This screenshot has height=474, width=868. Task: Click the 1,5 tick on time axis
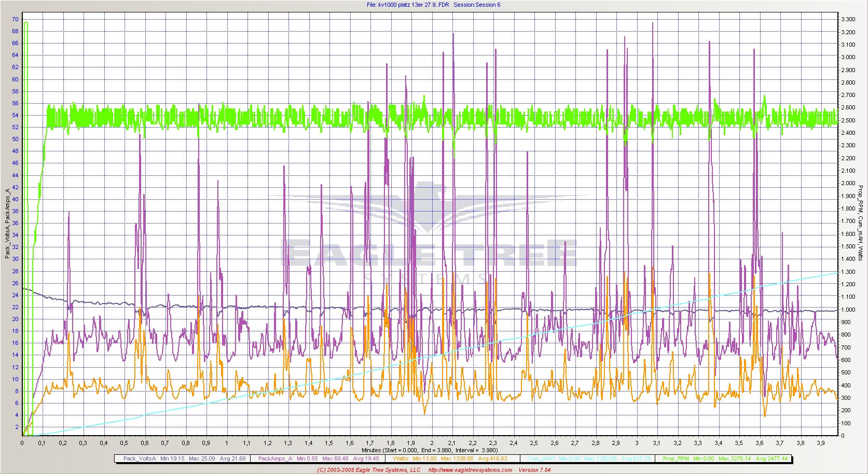329,443
